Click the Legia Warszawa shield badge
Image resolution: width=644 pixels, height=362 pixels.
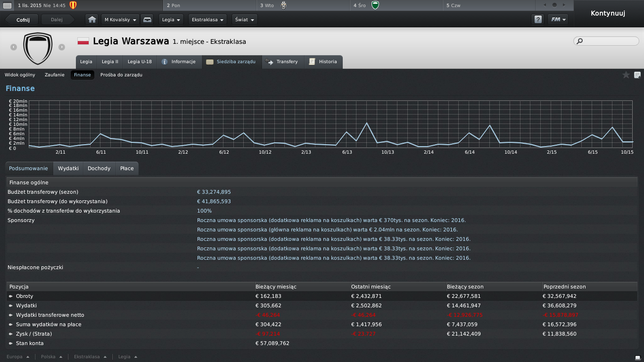click(38, 48)
